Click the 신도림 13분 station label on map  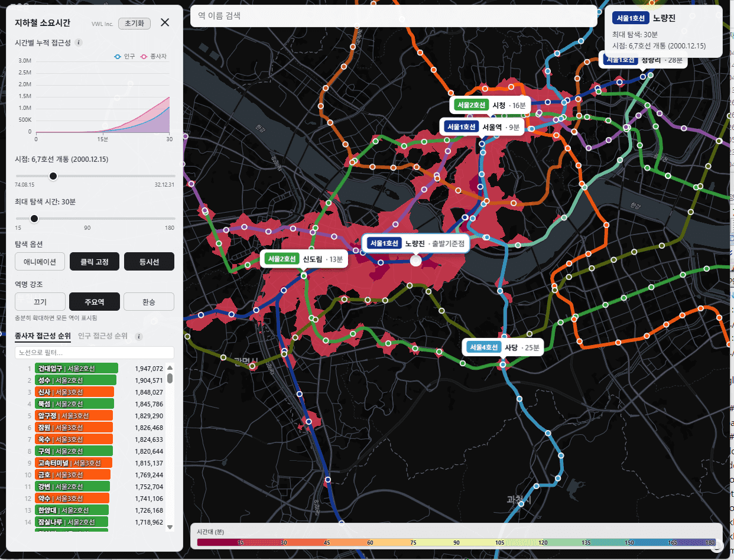pyautogui.click(x=304, y=259)
